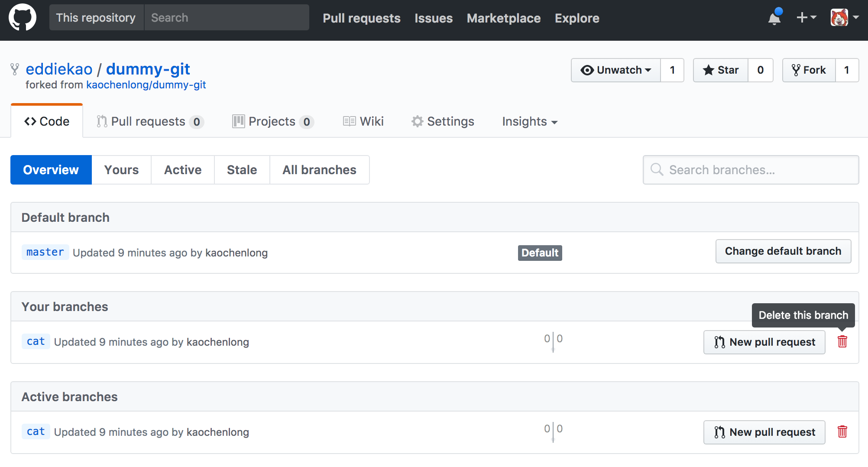Show the Active branches filter

pyautogui.click(x=182, y=170)
